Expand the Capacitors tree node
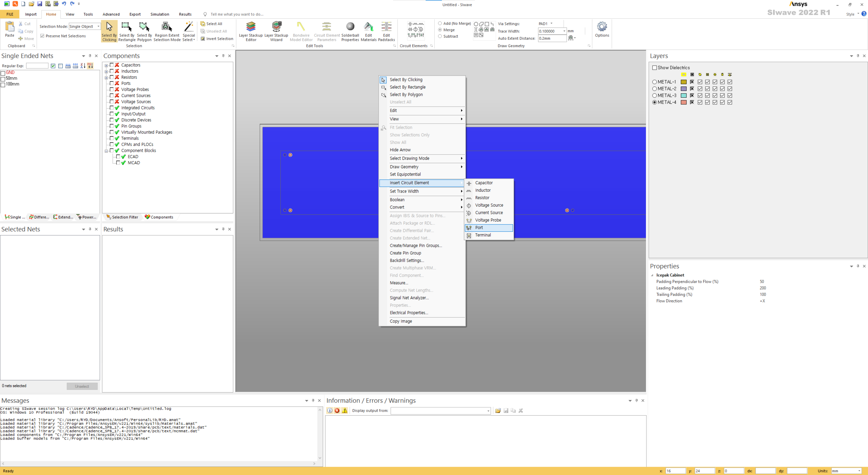This screenshot has width=868, height=475. [106, 65]
